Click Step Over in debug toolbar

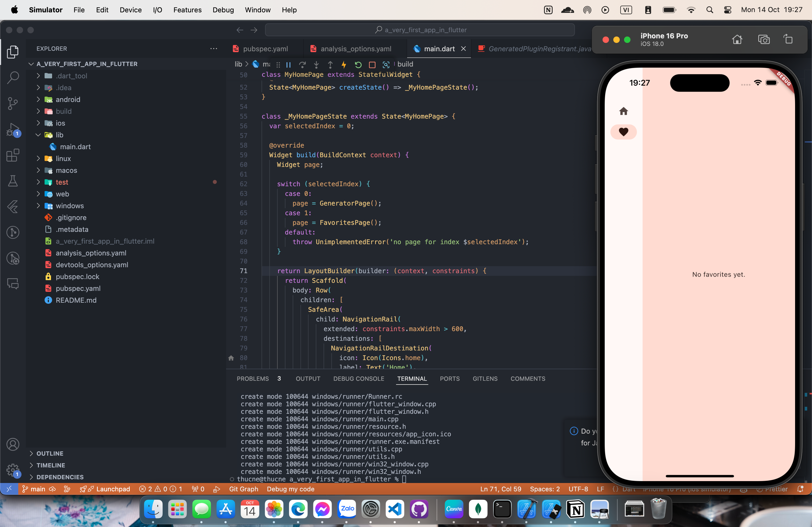(302, 64)
